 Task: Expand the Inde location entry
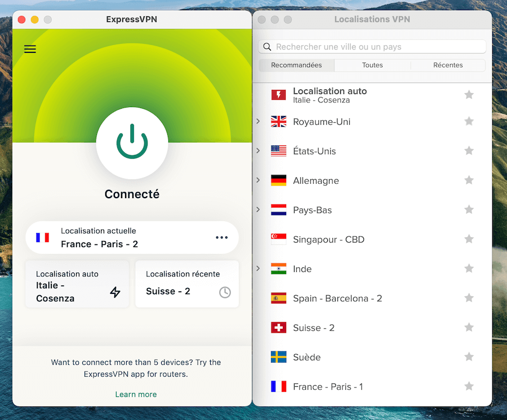coord(258,269)
